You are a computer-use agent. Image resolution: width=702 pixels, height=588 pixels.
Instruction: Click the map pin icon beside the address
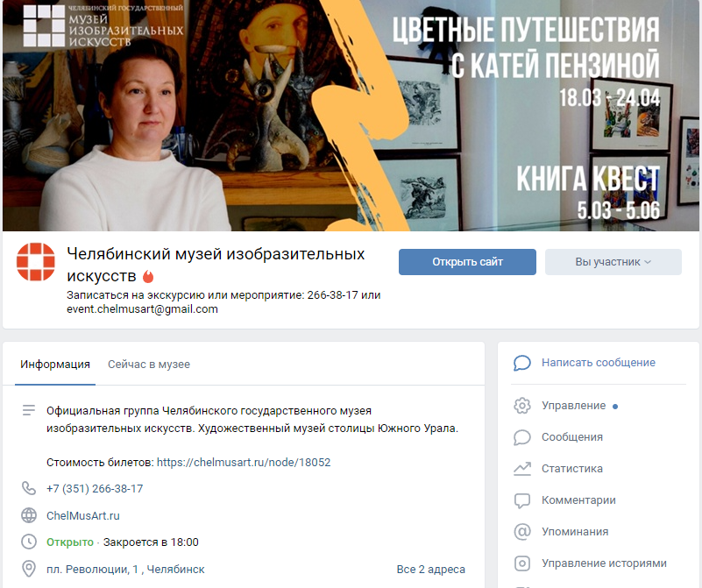tap(29, 570)
